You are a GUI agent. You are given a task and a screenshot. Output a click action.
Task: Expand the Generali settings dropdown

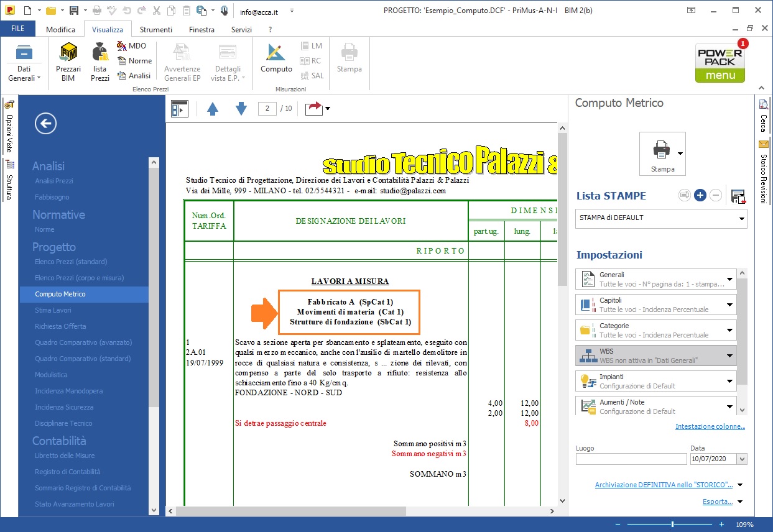[729, 279]
